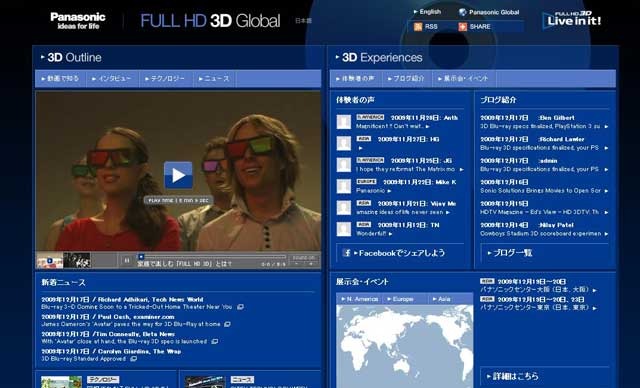Screen dimensions: 640x388
Task: Open the 体験者の声 tab in 3D Experiences
Action: point(355,78)
